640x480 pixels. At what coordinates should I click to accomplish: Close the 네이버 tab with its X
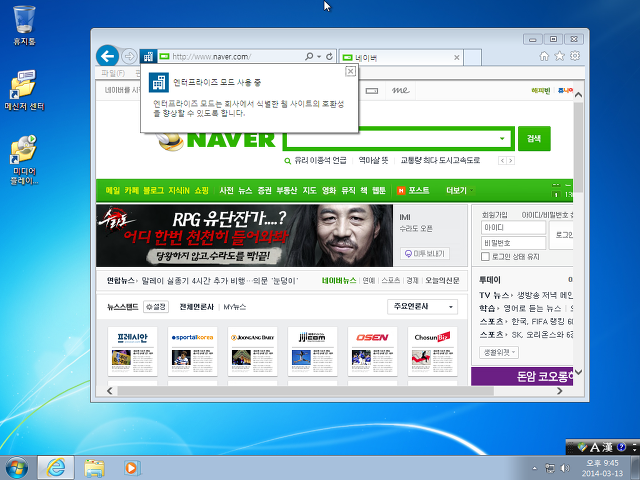click(x=457, y=58)
